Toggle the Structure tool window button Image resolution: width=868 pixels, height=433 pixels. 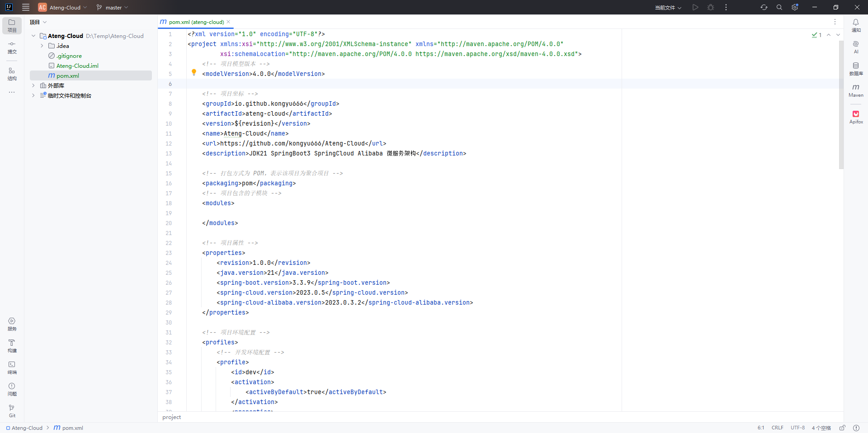pos(12,73)
